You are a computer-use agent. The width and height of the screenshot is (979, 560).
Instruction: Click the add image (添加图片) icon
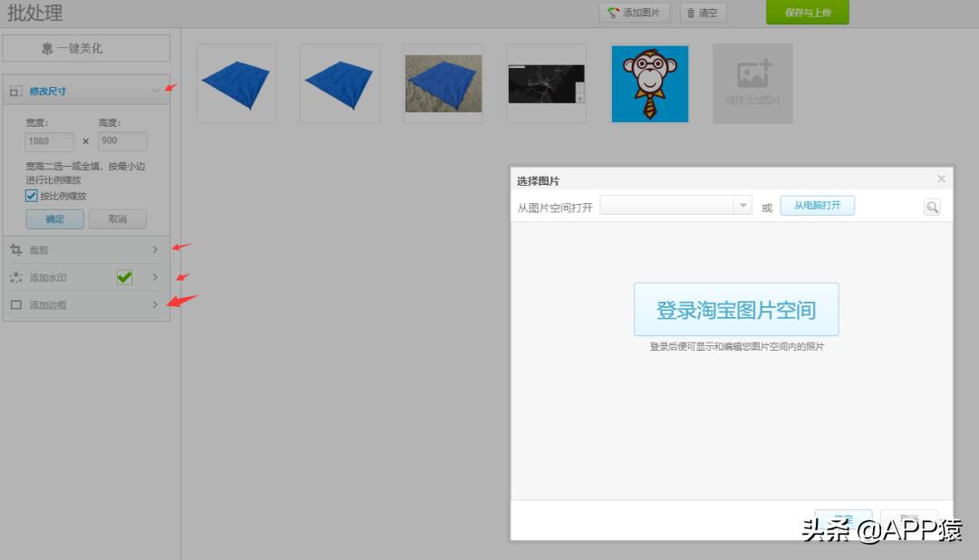click(613, 13)
